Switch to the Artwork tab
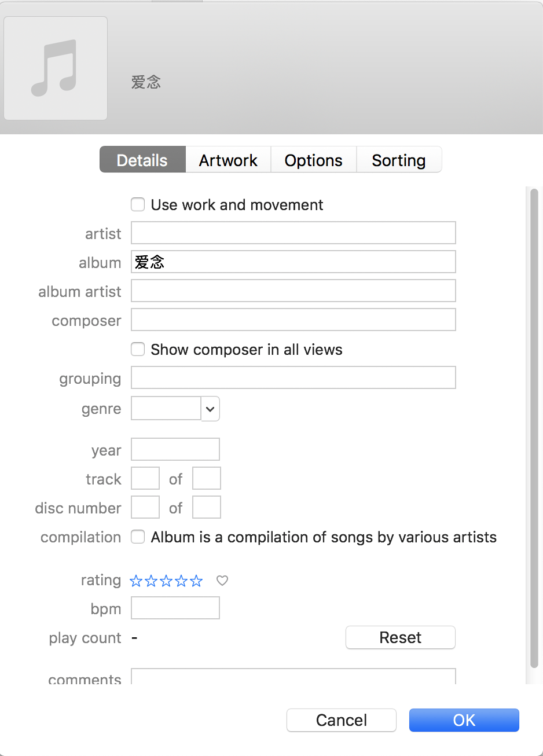 (228, 160)
